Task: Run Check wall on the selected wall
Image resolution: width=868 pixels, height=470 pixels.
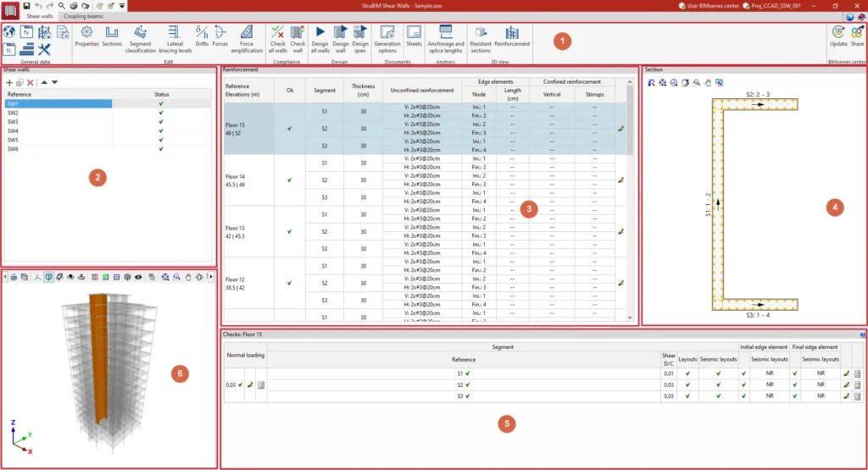Action: 298,39
